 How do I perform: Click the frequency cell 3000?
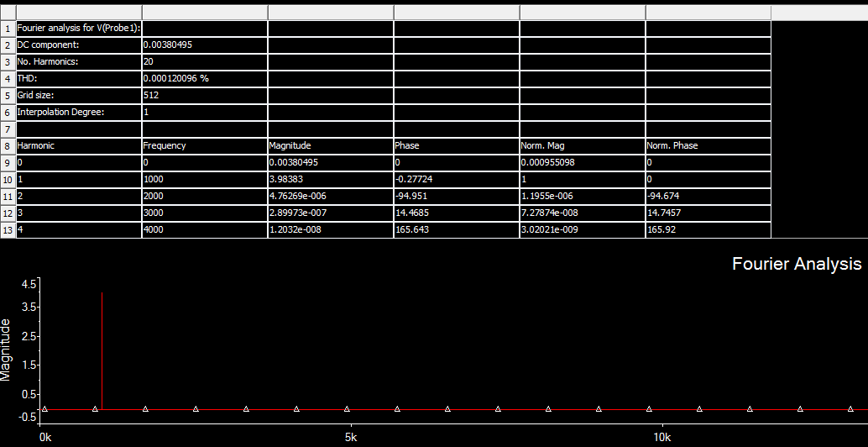click(205, 213)
